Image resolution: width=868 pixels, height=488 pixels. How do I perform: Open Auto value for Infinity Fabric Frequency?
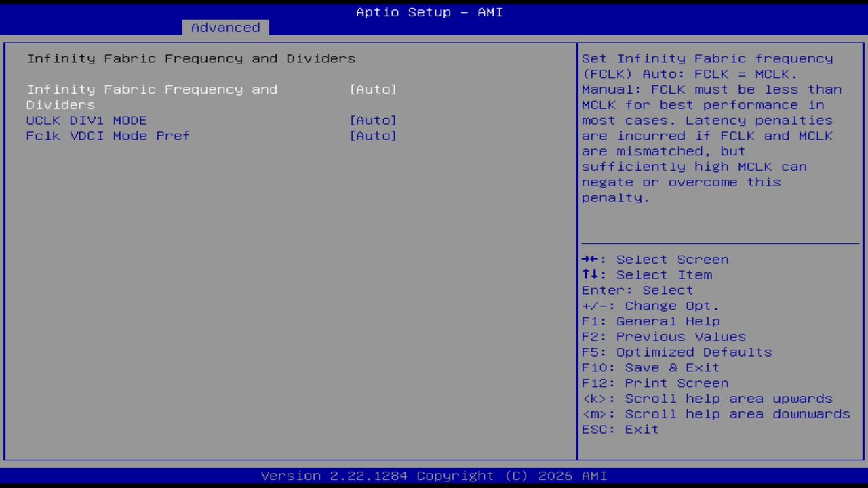(373, 89)
